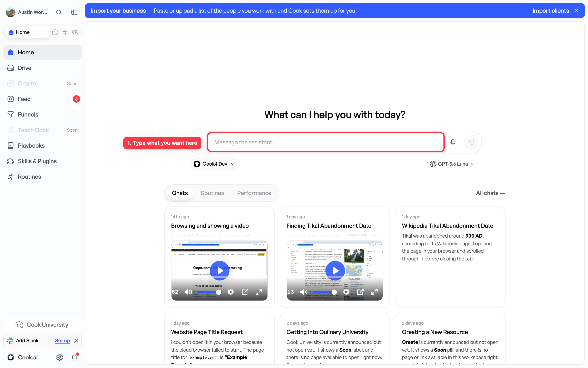
Task: Click the Feed notification badge showing 6
Action: [x=76, y=99]
